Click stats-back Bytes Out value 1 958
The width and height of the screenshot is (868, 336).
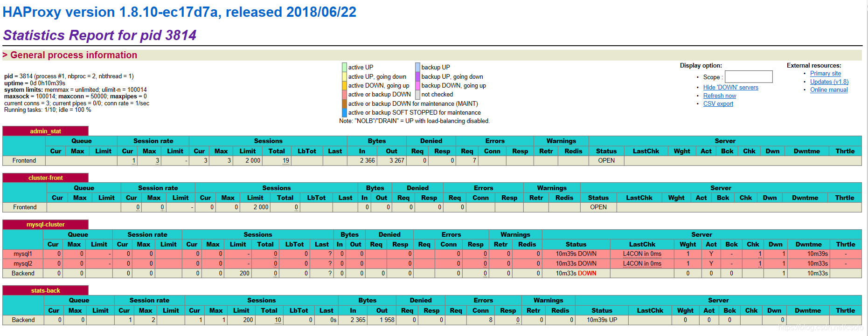tap(387, 320)
